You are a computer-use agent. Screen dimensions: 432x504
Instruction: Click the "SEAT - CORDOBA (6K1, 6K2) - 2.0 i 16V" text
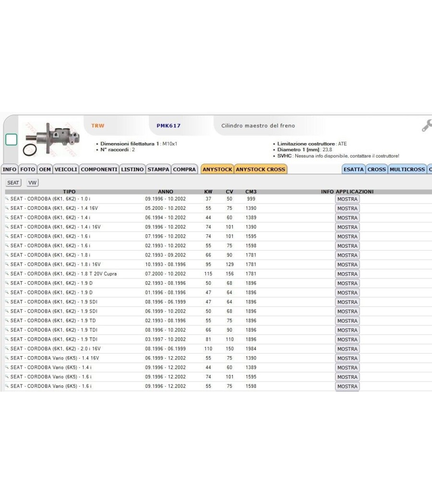coord(55,348)
